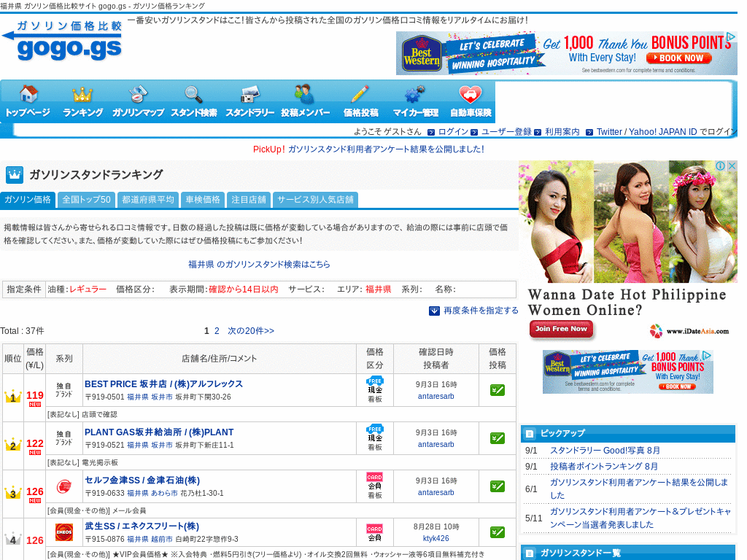Click BOOK NOW on top Best Western banner

pos(679,58)
